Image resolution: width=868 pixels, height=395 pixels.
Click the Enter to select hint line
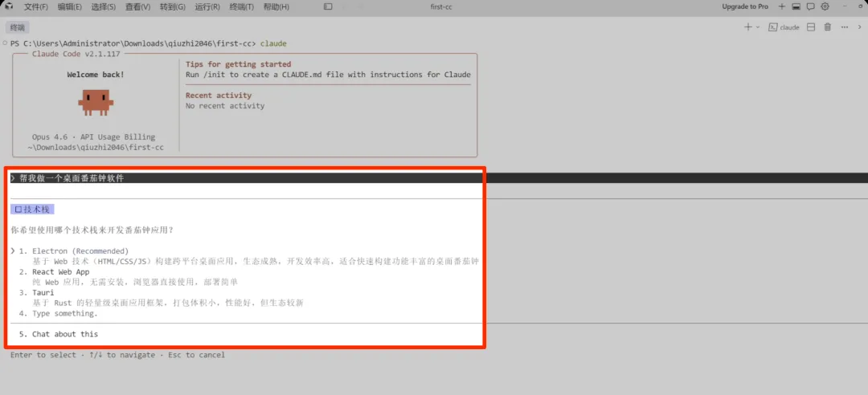118,355
